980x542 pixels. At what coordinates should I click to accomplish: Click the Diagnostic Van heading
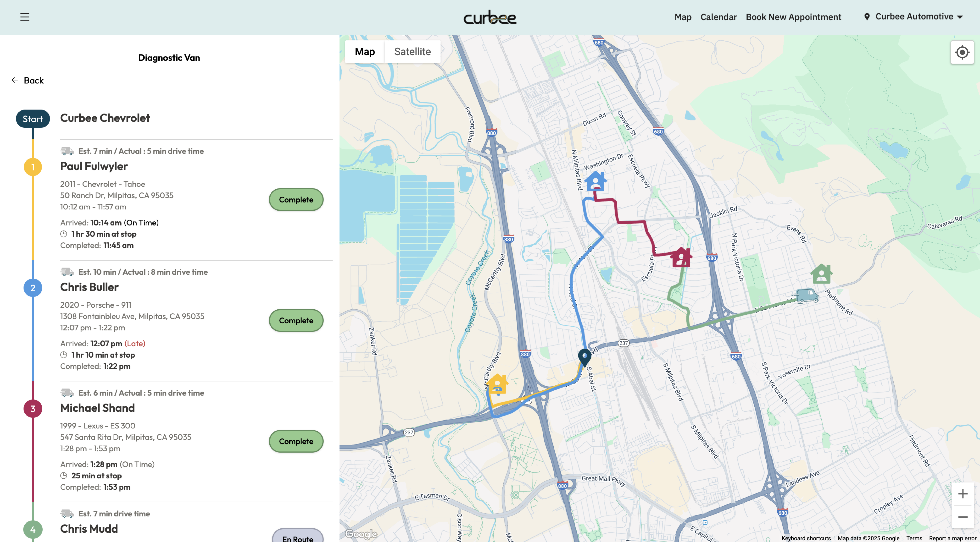pyautogui.click(x=169, y=58)
